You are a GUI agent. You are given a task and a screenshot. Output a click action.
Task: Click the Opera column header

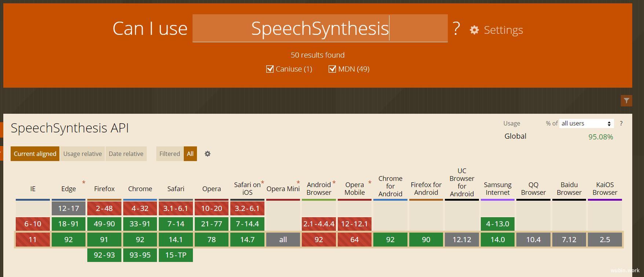(x=212, y=189)
